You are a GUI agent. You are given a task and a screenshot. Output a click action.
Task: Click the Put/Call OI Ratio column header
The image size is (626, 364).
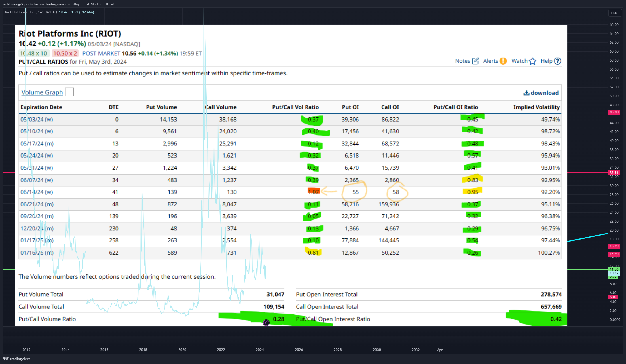click(x=456, y=107)
